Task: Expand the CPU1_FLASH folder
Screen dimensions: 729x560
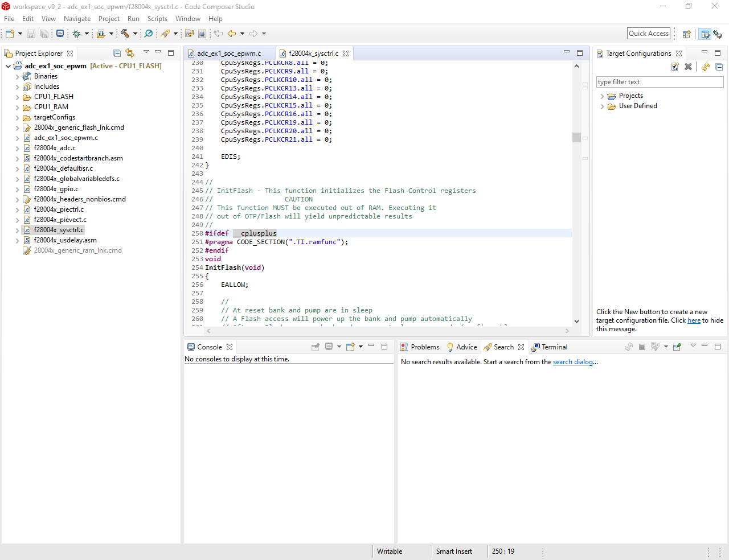Action: click(x=17, y=97)
